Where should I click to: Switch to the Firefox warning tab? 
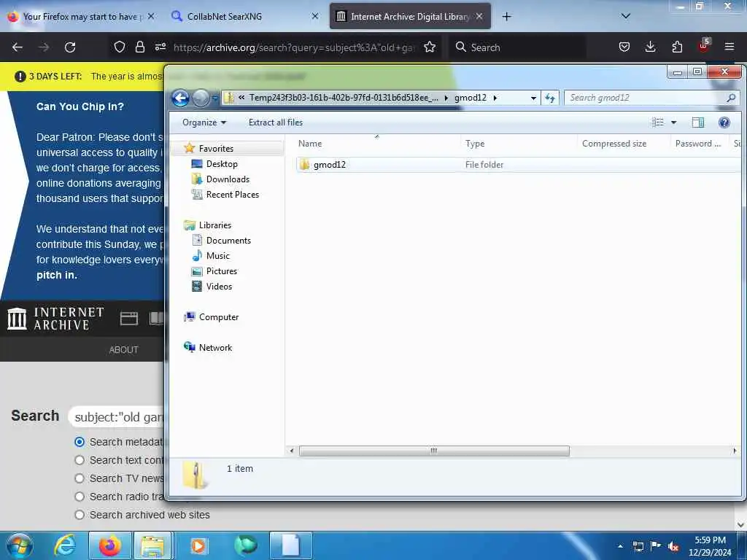[x=81, y=16]
